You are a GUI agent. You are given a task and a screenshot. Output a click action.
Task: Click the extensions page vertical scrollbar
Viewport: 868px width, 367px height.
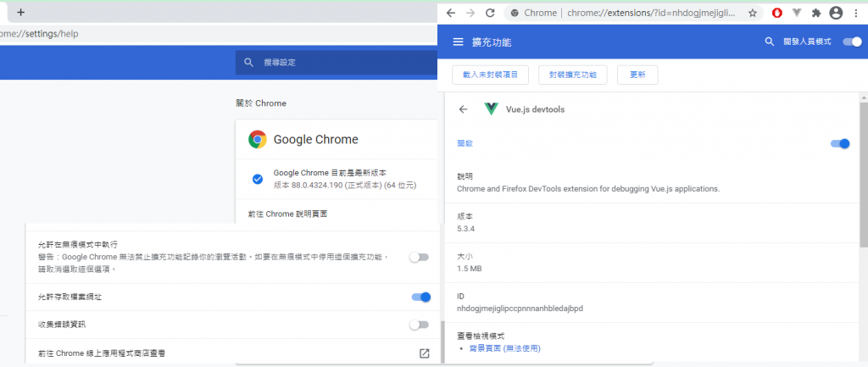(864, 175)
